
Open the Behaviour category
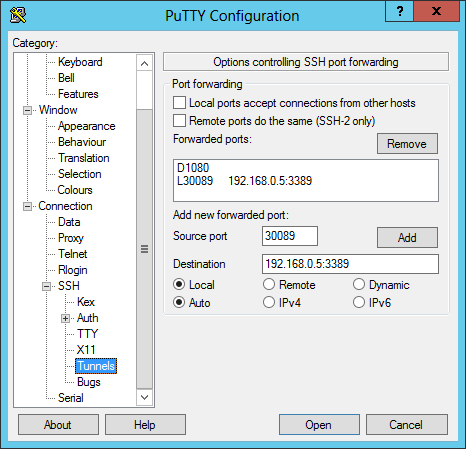point(82,142)
